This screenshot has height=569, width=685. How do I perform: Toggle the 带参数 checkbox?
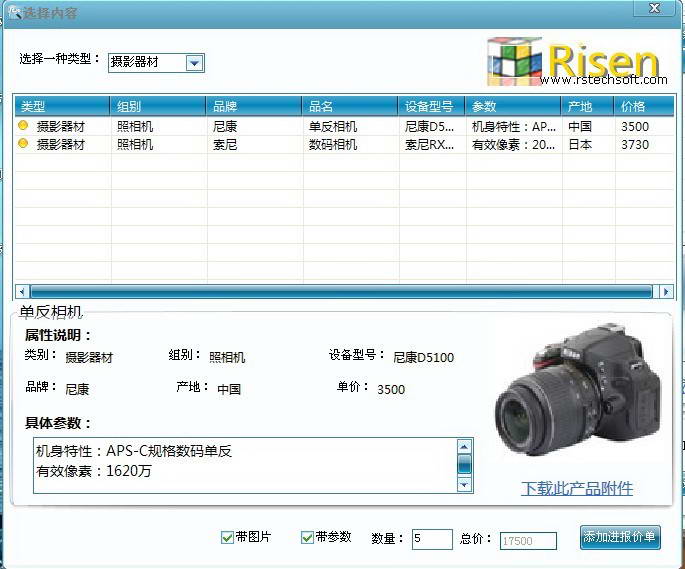(307, 537)
